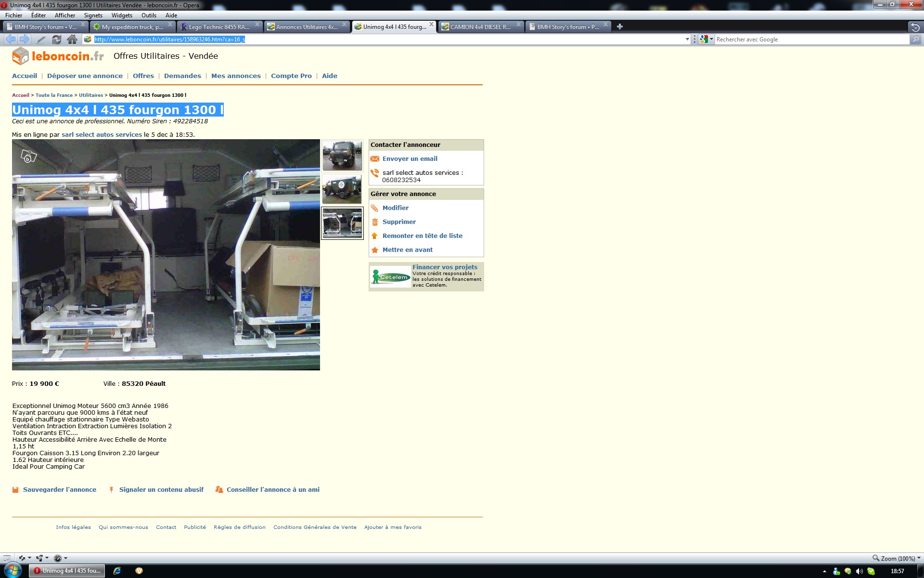Click inside the Google search field
This screenshot has height=578, width=924.
click(x=808, y=39)
